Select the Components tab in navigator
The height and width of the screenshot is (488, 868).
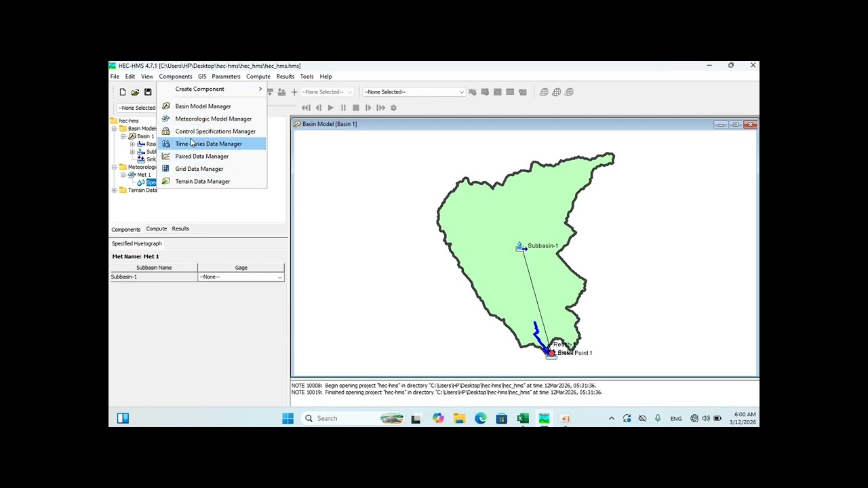pyautogui.click(x=126, y=229)
